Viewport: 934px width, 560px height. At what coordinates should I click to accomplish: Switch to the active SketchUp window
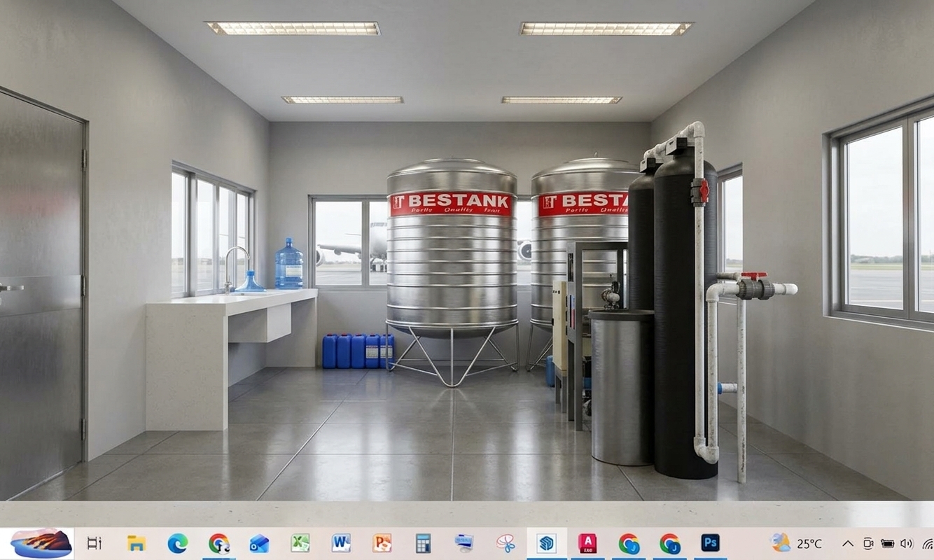[546, 543]
